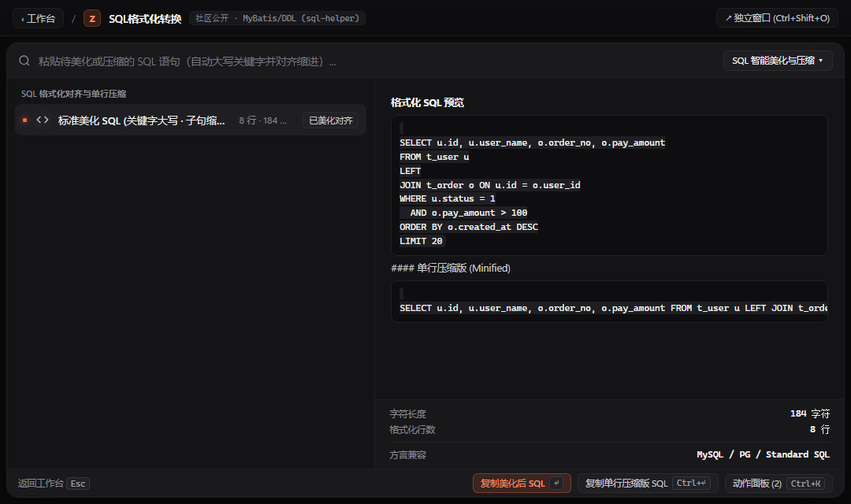The image size is (851, 504).
Task: Select 标准美化 SQL result row
Action: click(191, 120)
